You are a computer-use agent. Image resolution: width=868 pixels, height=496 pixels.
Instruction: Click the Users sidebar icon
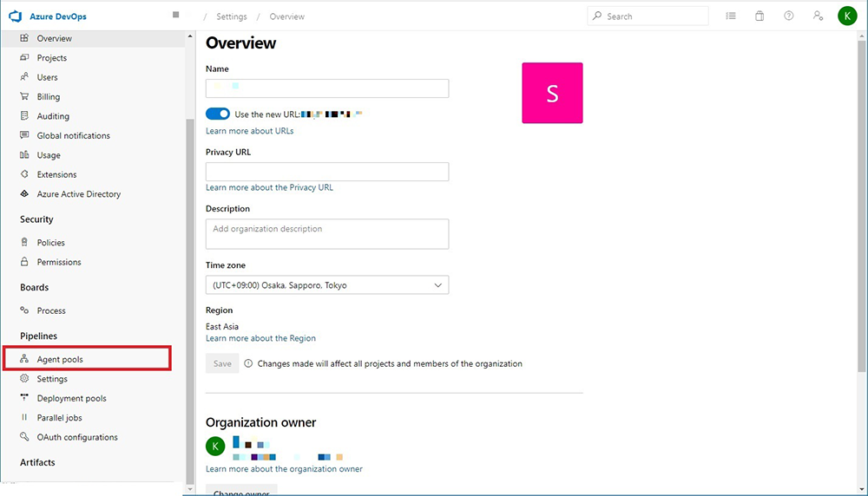pos(24,77)
